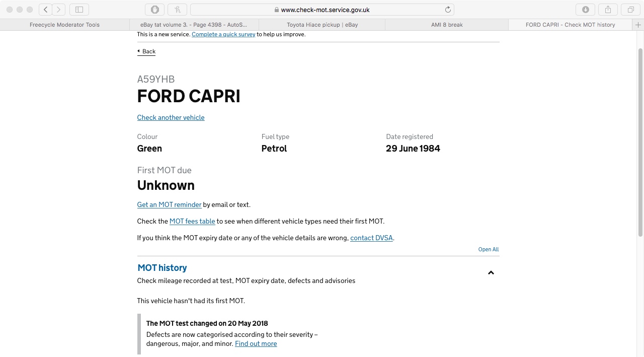644x357 pixels.
Task: Click the fuel type value Petrol
Action: [274, 149]
